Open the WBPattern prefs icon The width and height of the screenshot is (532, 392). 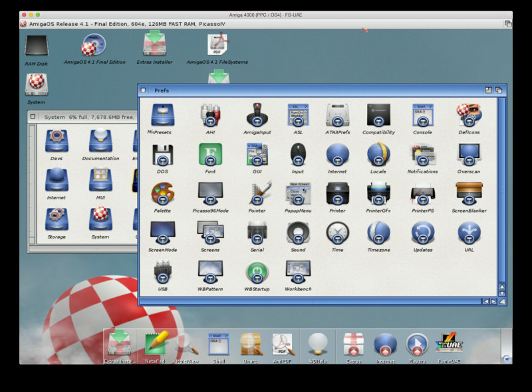coord(210,272)
